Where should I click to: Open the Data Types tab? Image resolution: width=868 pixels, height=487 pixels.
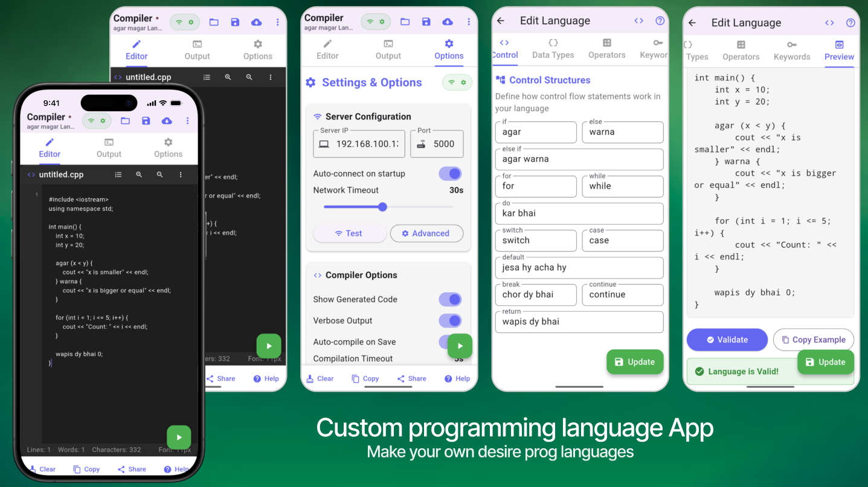click(x=553, y=48)
